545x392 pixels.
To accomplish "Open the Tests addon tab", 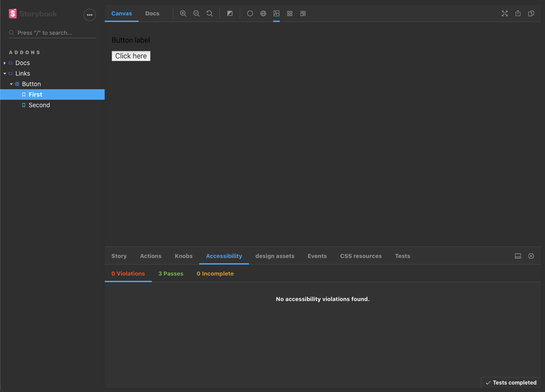I will (x=402, y=256).
